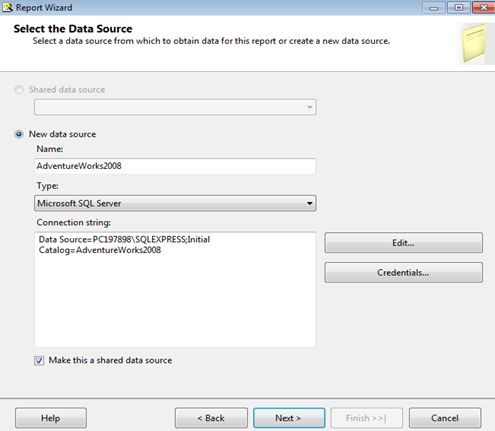
Task: Open the Shared data source dropdown list
Action: click(x=175, y=107)
